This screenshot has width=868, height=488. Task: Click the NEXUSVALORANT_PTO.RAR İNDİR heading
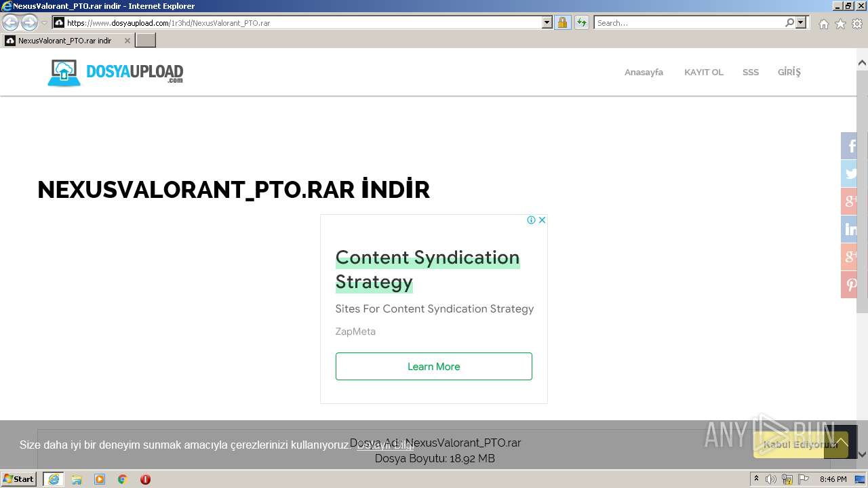[x=234, y=190]
